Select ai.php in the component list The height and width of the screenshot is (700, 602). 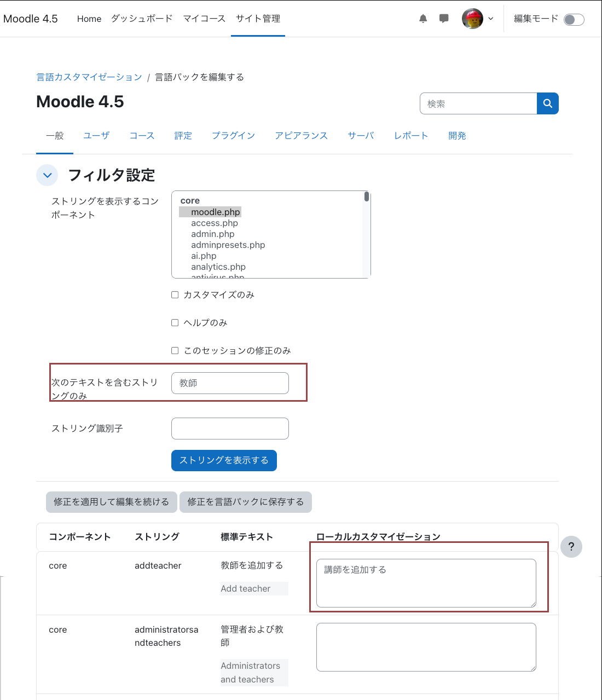pos(204,256)
